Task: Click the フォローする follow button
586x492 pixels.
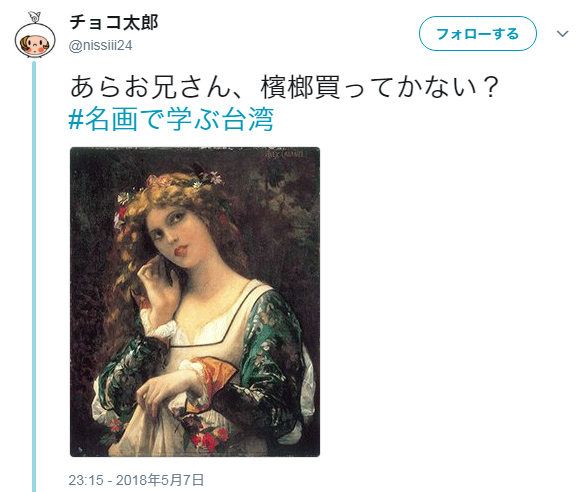Action: [x=478, y=34]
